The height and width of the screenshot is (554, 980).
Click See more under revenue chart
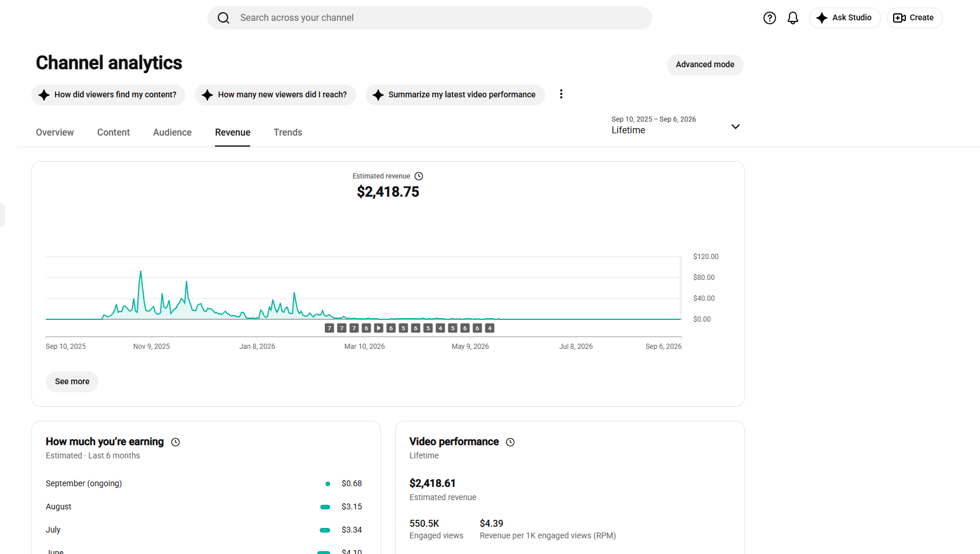(x=72, y=381)
